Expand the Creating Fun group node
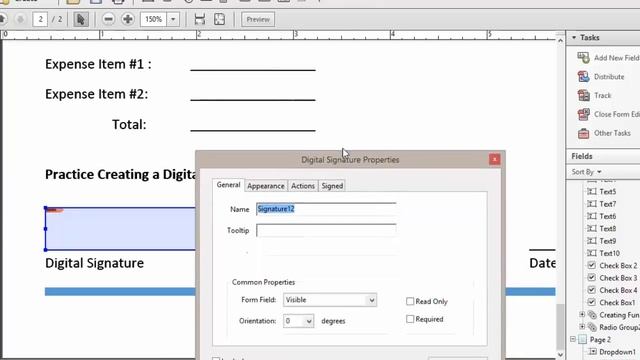This screenshot has height=360, width=640. tap(582, 315)
